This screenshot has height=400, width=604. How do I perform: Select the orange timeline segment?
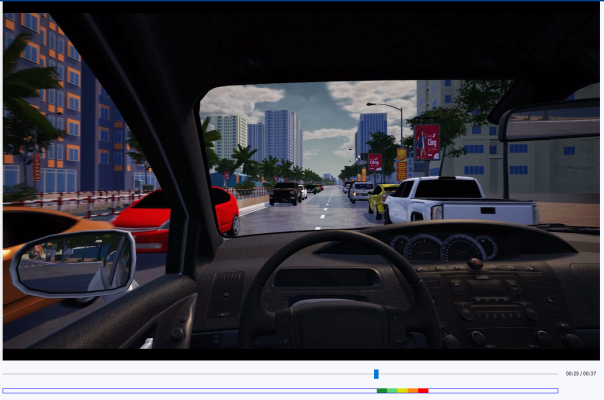[413, 390]
